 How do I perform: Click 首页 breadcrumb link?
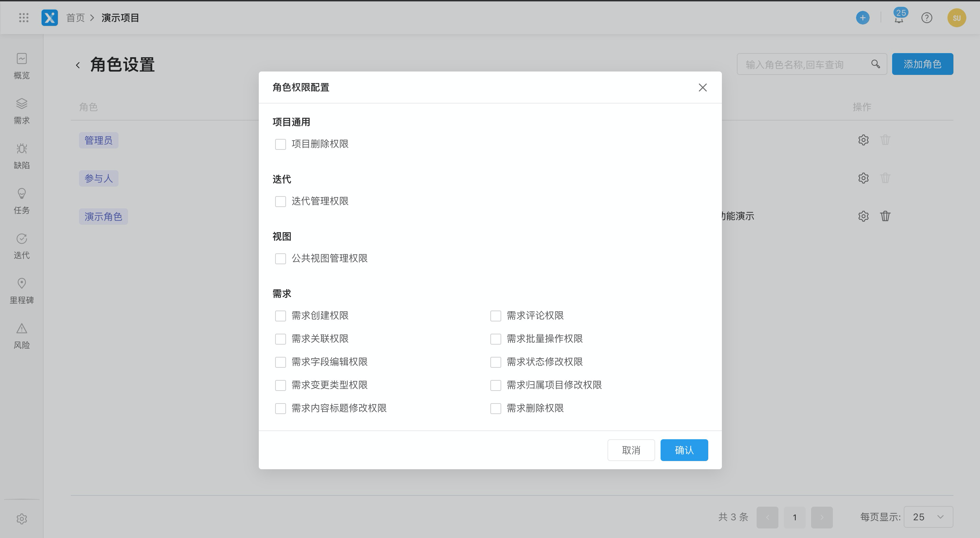coord(75,18)
